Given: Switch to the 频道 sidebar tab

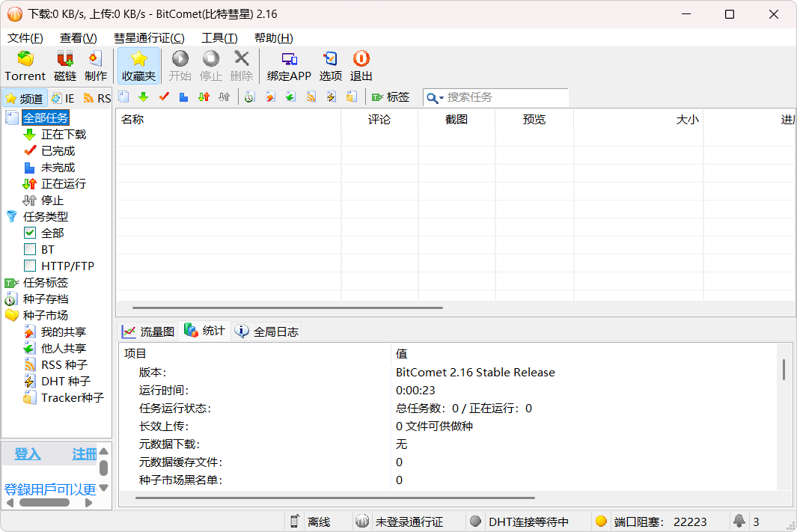Looking at the screenshot, I should [x=25, y=98].
